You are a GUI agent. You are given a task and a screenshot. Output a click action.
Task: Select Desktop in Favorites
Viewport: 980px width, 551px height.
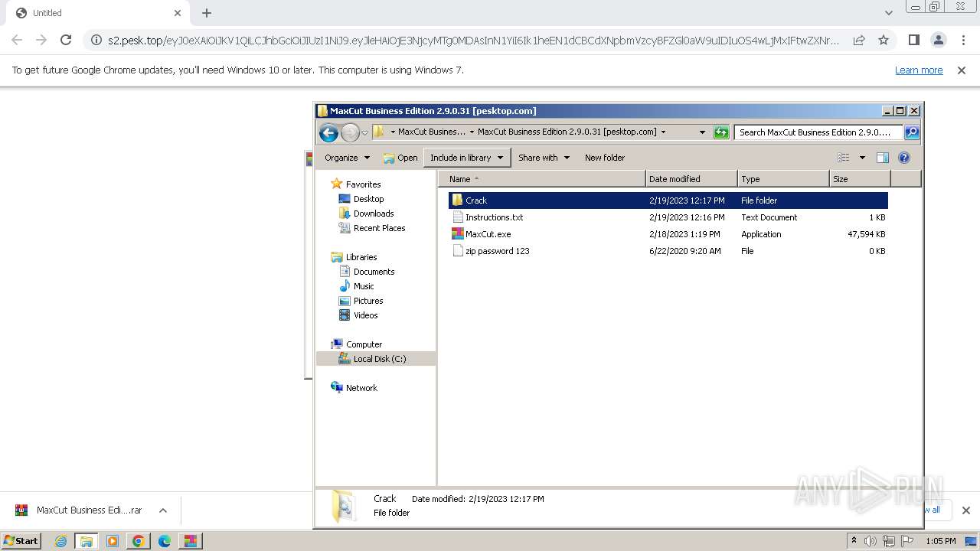pos(368,199)
